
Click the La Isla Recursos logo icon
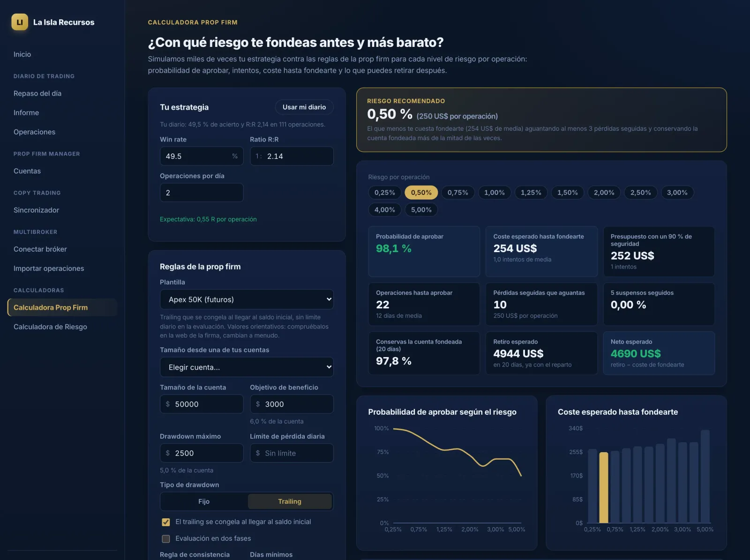click(20, 22)
